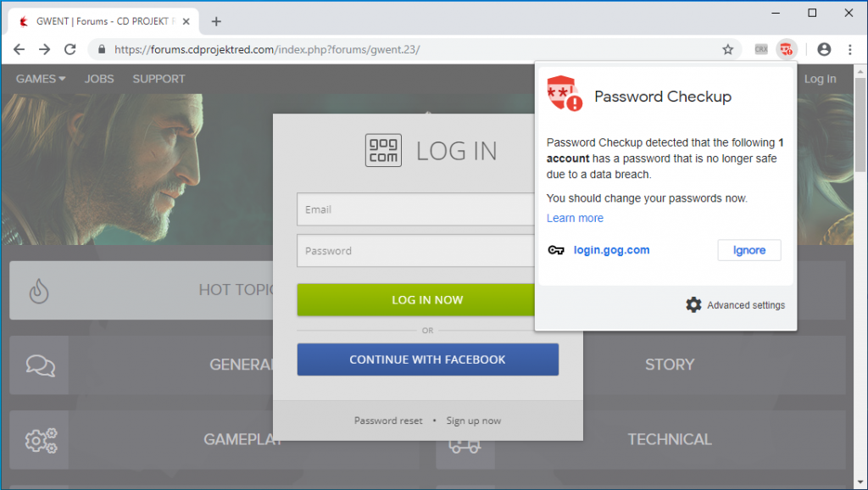Click the Hot Topics flame icon
The image size is (868, 490).
point(39,291)
